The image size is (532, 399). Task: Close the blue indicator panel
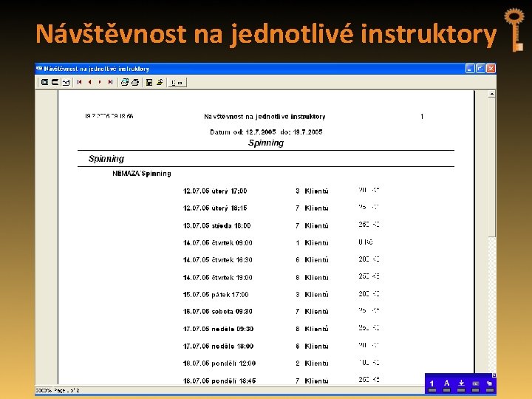pos(494,375)
